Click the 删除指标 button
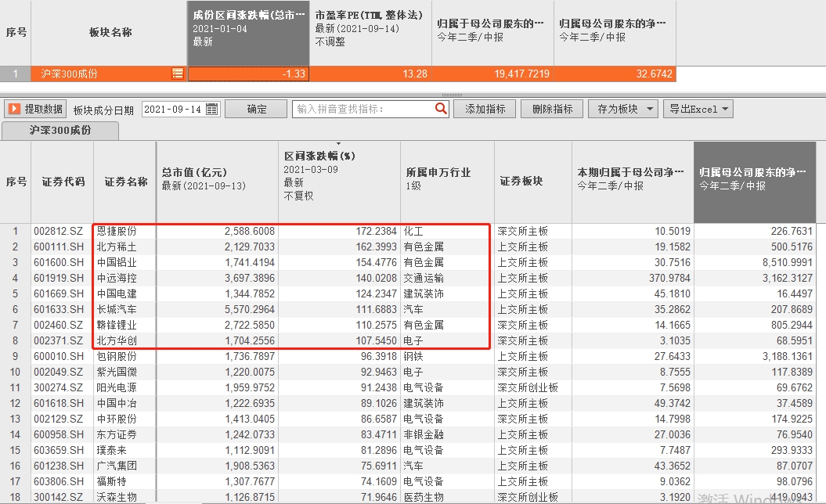 [x=552, y=109]
